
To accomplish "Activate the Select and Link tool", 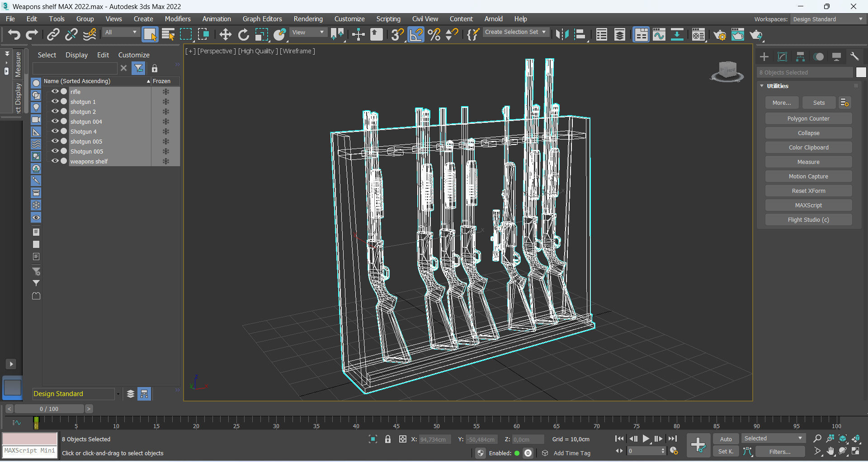I will pyautogui.click(x=53, y=35).
